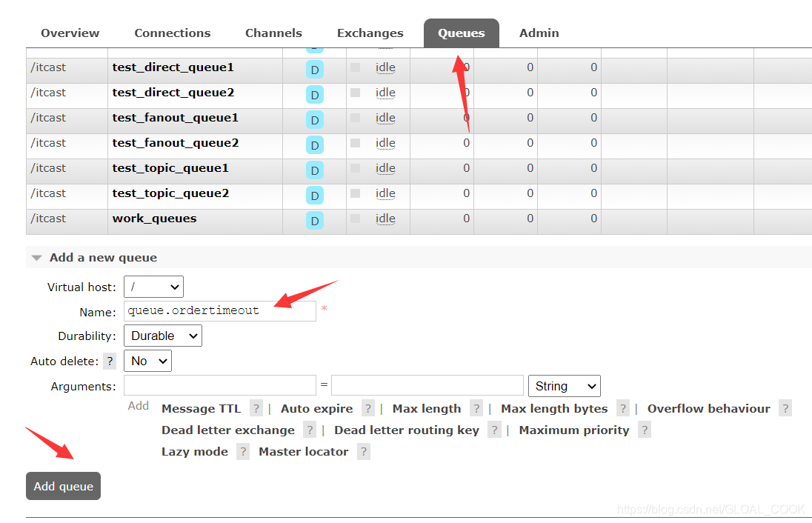Click the D durable badge for test_fanout_queue1
The image size is (812, 523).
[x=314, y=120]
